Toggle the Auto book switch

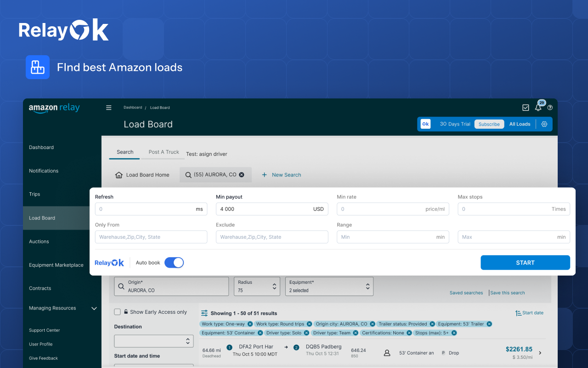(x=174, y=263)
